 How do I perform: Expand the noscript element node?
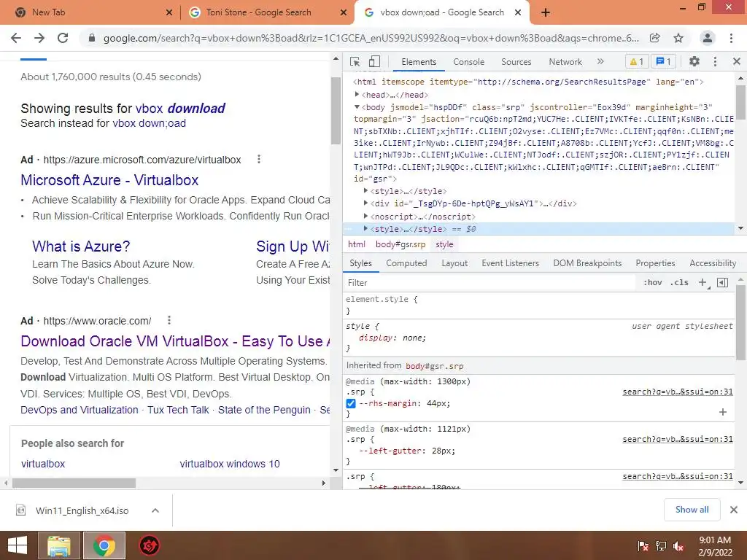pos(365,216)
